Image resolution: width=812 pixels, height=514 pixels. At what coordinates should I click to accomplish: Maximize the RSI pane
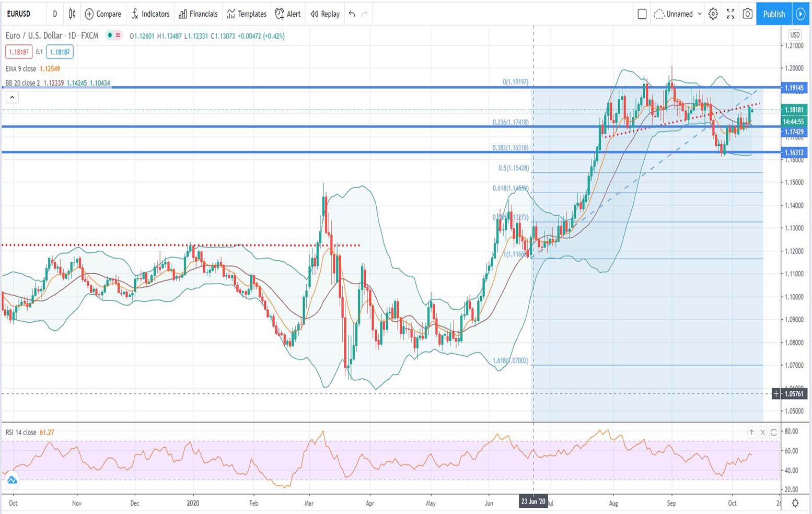(x=774, y=432)
